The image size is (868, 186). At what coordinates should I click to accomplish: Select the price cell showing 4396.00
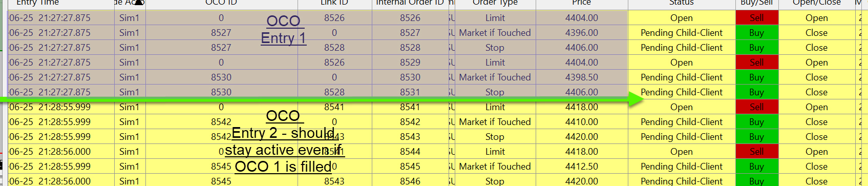click(x=582, y=33)
